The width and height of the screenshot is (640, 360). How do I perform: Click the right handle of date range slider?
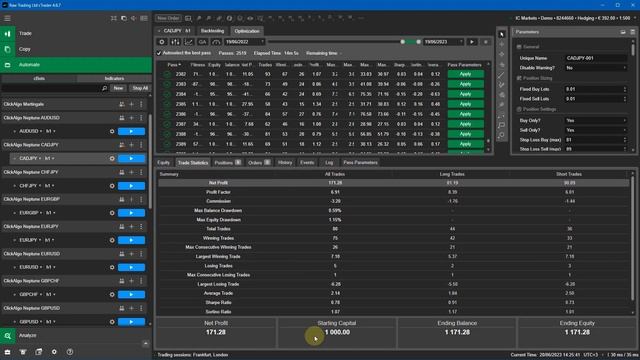tap(418, 42)
